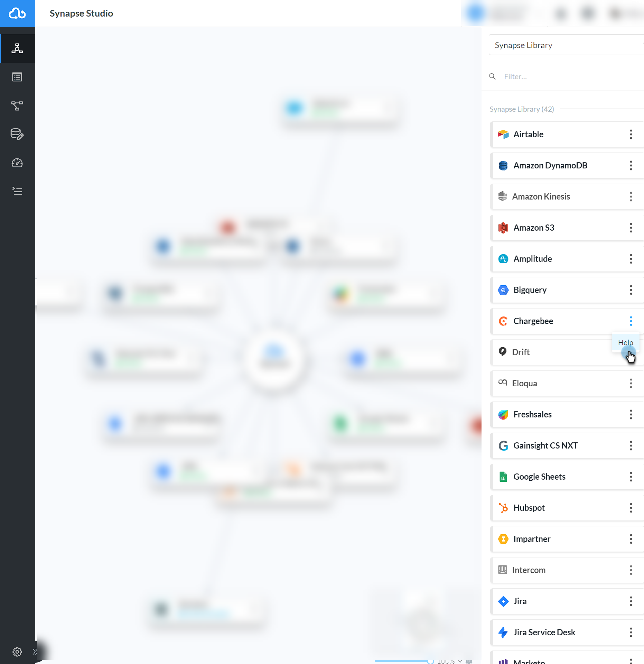Select the Gainsight CS NXT connector text
644x664 pixels.
(x=545, y=445)
